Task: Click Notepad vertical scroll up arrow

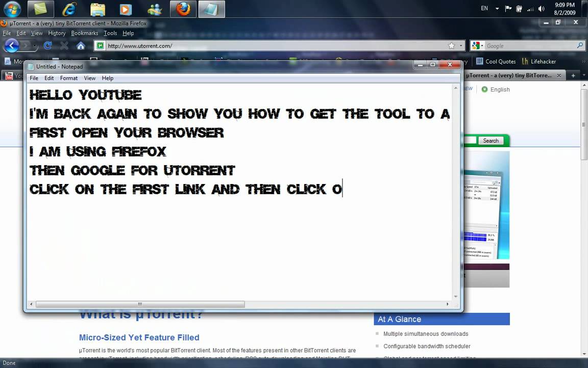Action: point(456,88)
